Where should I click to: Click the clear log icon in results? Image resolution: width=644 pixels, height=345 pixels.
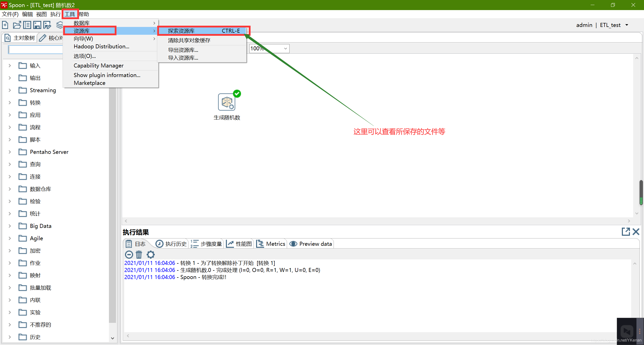coord(139,255)
